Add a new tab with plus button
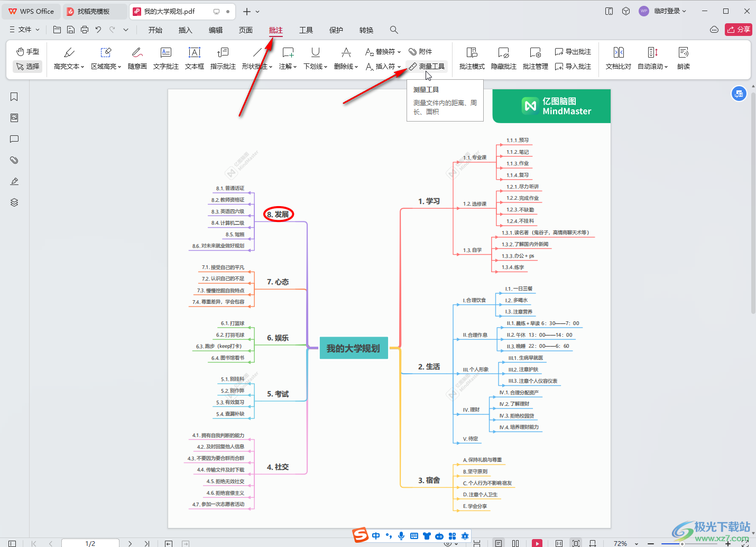Viewport: 756px width, 547px height. click(246, 11)
